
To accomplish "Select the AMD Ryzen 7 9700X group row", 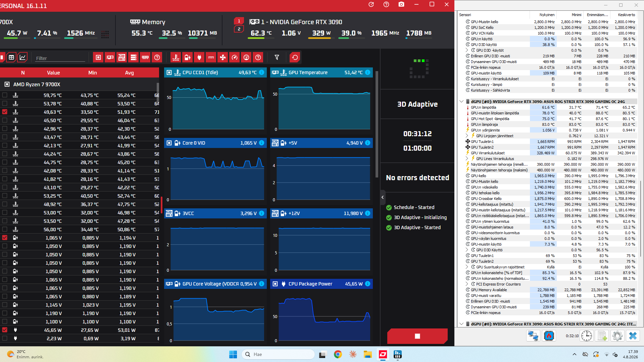I will tap(80, 85).
